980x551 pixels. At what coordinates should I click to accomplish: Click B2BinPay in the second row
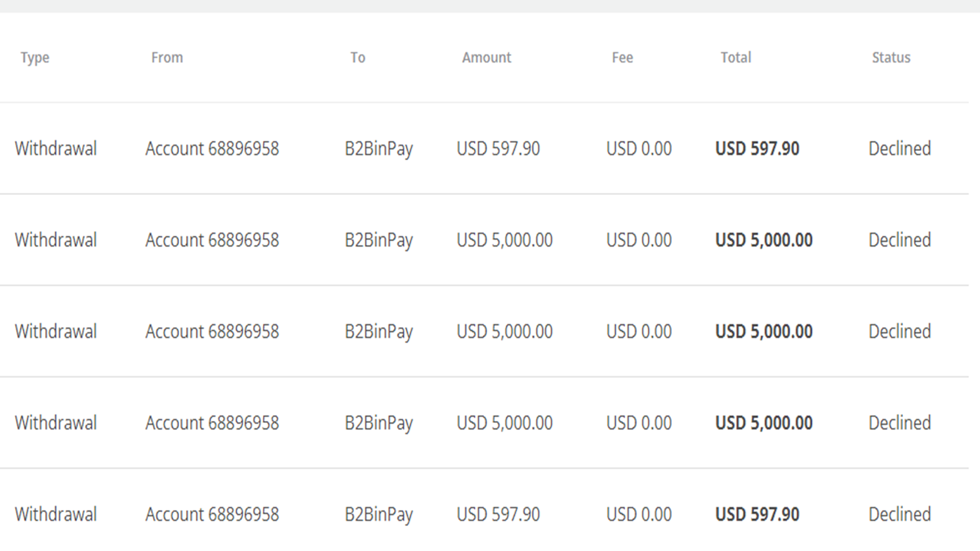click(378, 240)
